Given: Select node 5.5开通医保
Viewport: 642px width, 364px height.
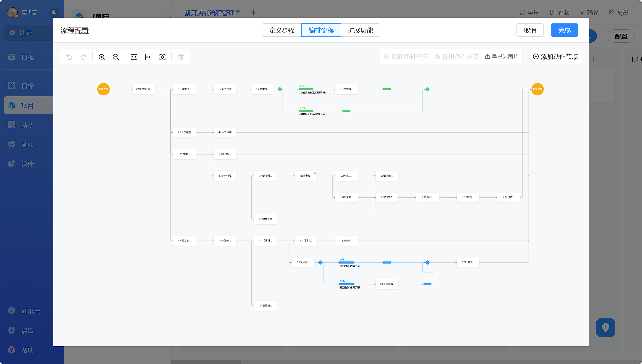Looking at the screenshot, I should 387,284.
